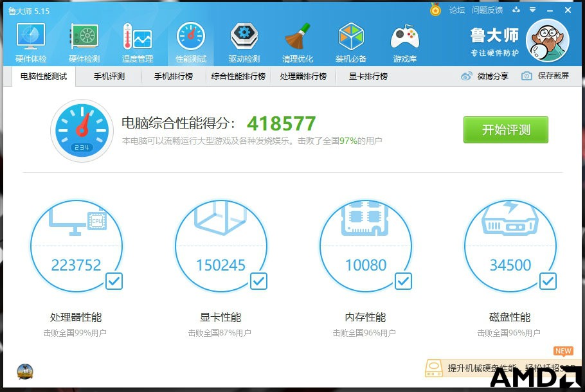
Task: Click the 显卡性能 label
Action: tap(221, 317)
